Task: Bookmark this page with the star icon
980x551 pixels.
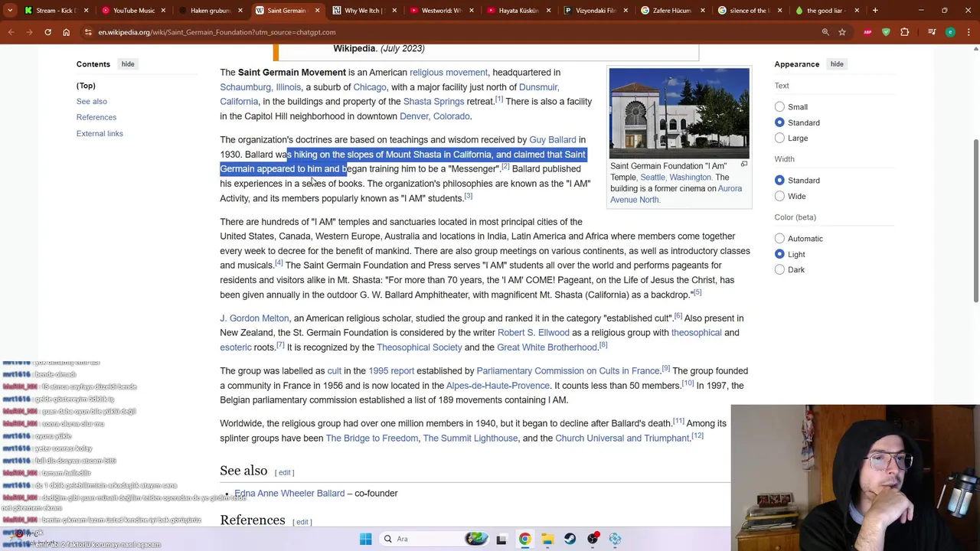Action: pyautogui.click(x=842, y=32)
